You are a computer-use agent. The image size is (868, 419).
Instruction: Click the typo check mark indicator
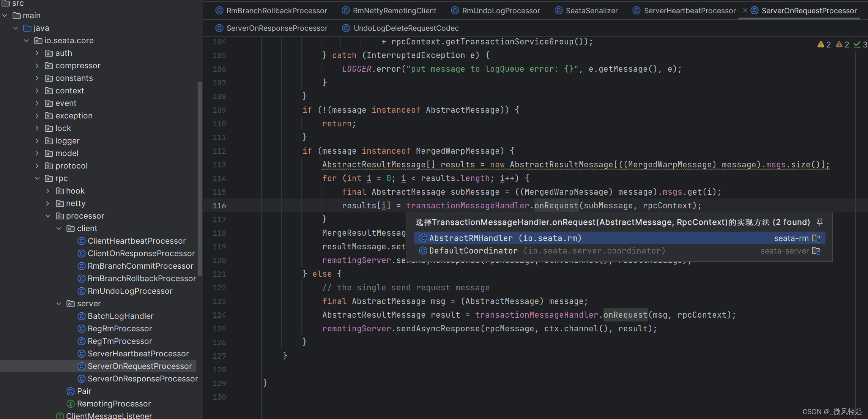(x=857, y=45)
